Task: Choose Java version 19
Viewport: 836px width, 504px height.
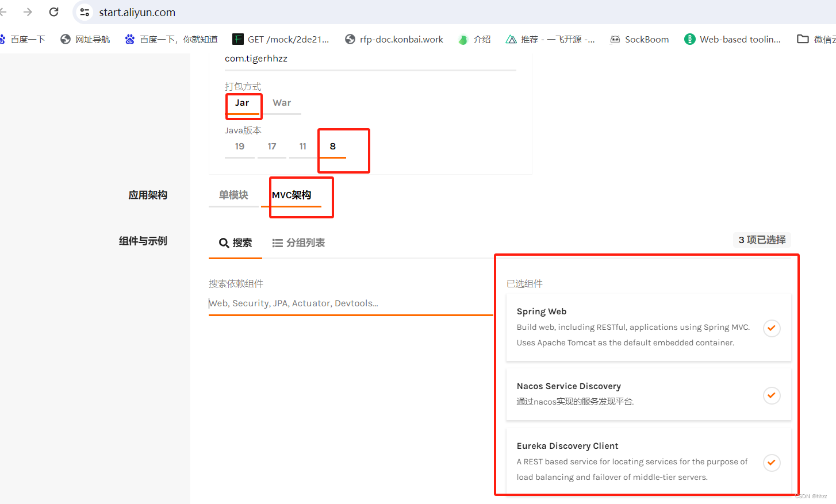Action: 240,147
